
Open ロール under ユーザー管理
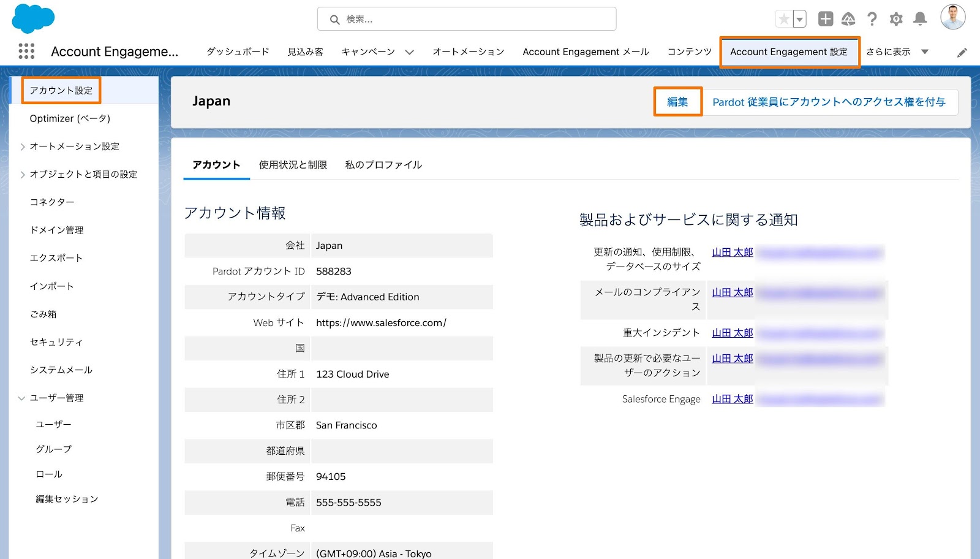point(49,474)
